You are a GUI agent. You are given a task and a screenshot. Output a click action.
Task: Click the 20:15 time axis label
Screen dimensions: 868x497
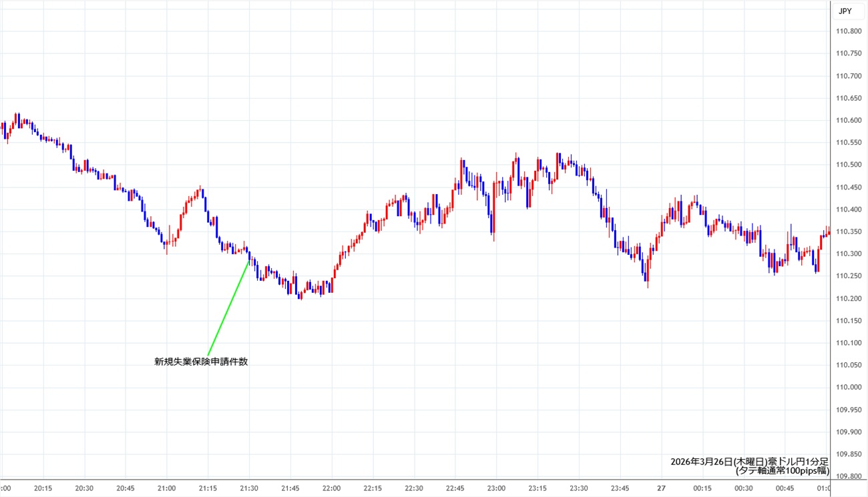43,488
